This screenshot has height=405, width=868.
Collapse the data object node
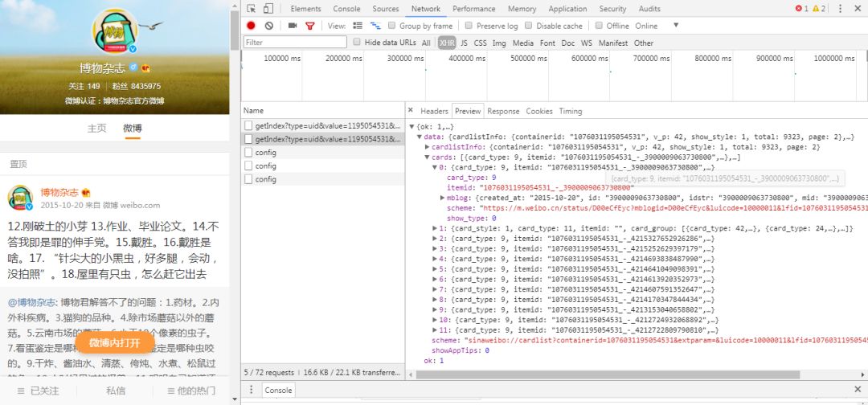(x=420, y=137)
